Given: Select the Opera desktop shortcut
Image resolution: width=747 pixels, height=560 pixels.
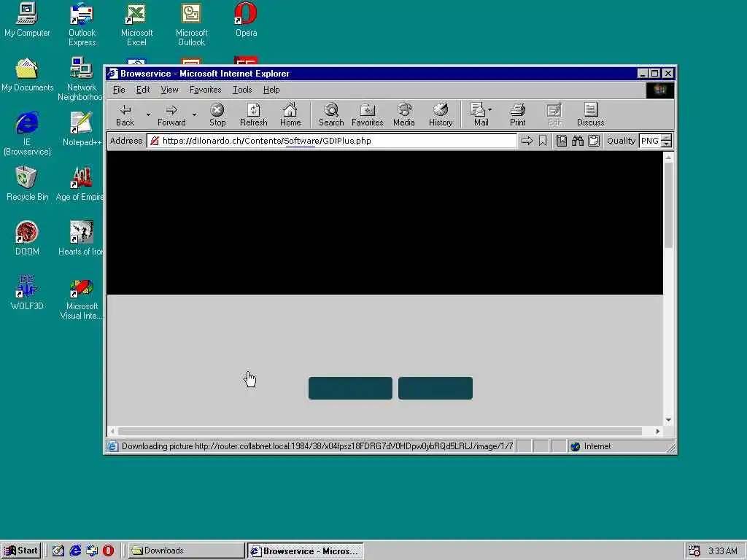Looking at the screenshot, I should click(x=247, y=20).
